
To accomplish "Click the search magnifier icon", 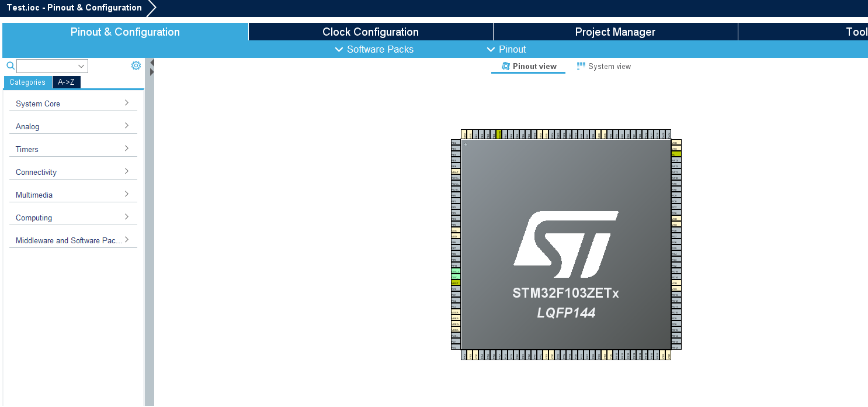I will pyautogui.click(x=10, y=65).
